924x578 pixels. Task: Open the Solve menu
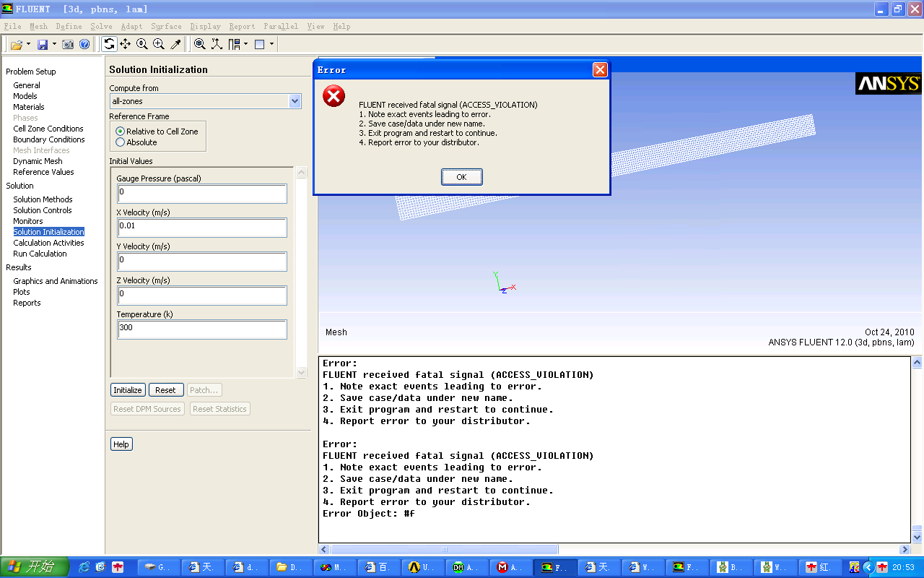(x=101, y=26)
